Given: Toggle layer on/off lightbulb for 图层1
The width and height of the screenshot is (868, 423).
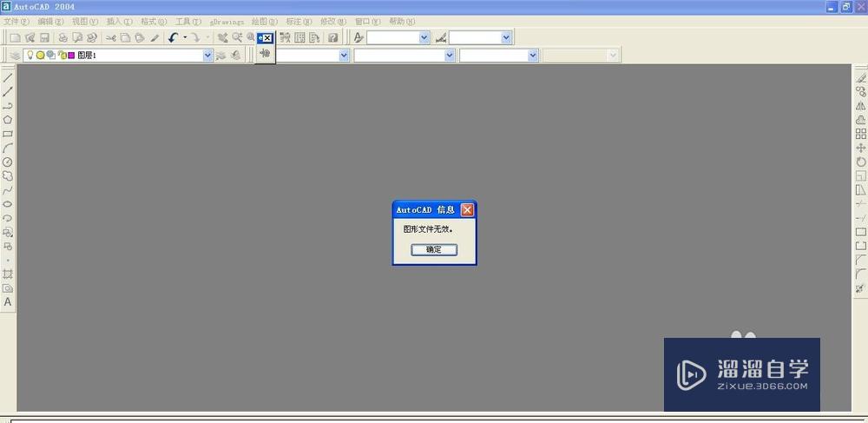Looking at the screenshot, I should tap(30, 56).
